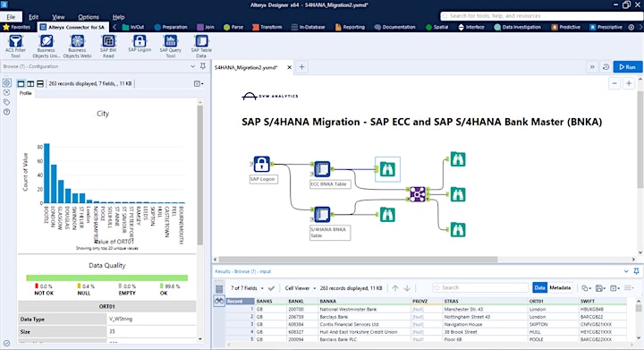Open the copy options dropdown in Results
The width and height of the screenshot is (644, 350).
click(586, 288)
